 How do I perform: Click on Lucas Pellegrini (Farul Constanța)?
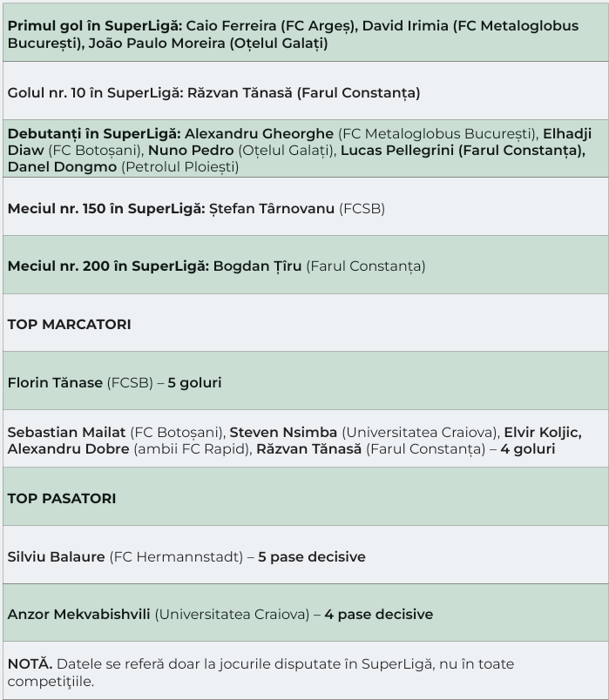coord(462,150)
